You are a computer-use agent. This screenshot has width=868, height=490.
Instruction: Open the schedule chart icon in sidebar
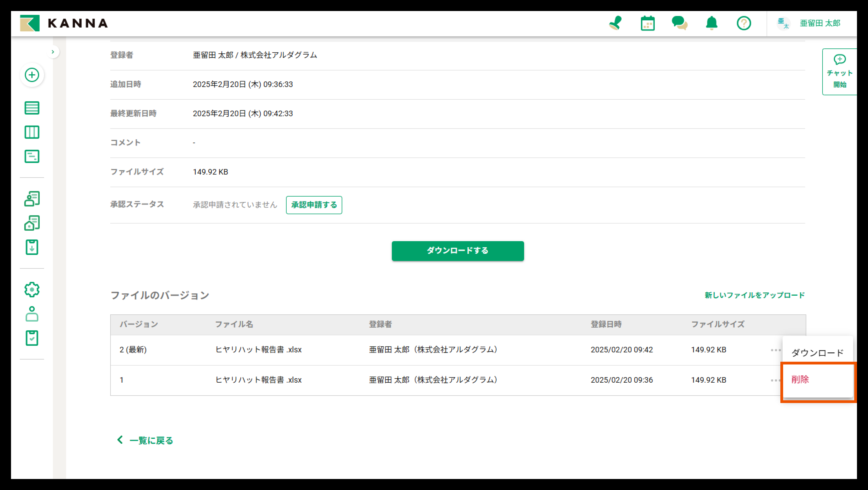pyautogui.click(x=32, y=156)
